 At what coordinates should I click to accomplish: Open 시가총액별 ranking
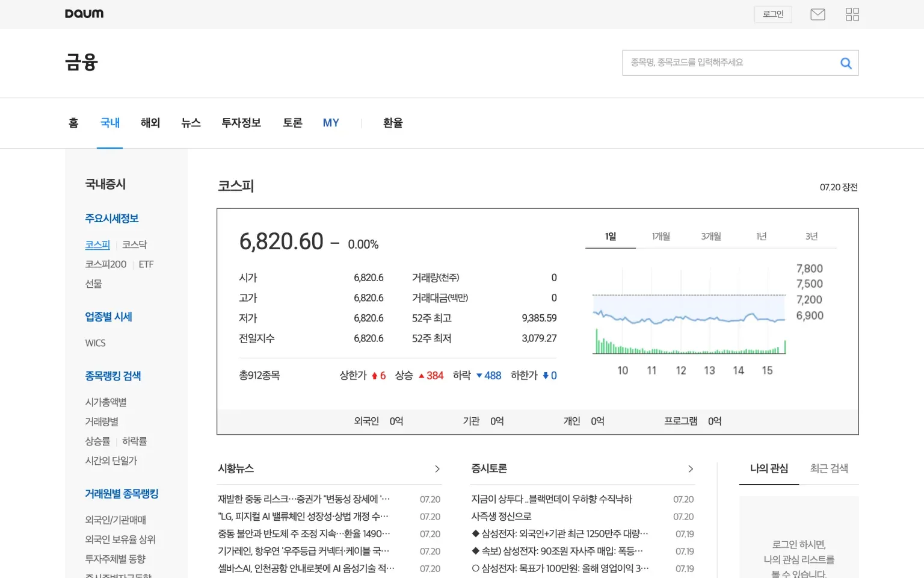pos(106,402)
